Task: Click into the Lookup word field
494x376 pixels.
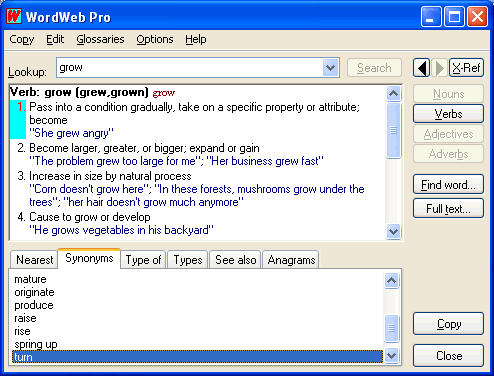Action: (x=190, y=68)
